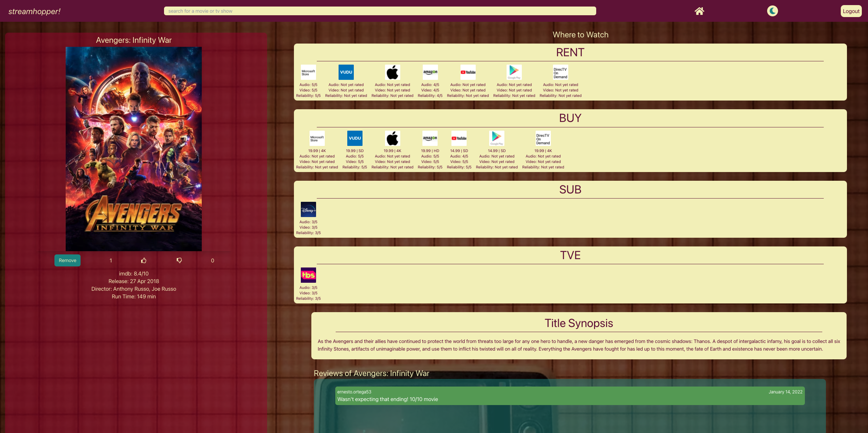The width and height of the screenshot is (868, 433).
Task: Select DirecTV On Demand icon under RENT
Action: point(560,72)
